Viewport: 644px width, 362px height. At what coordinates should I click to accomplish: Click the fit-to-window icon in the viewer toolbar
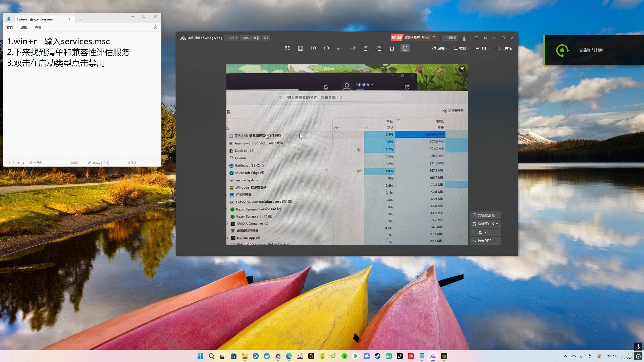click(x=300, y=48)
